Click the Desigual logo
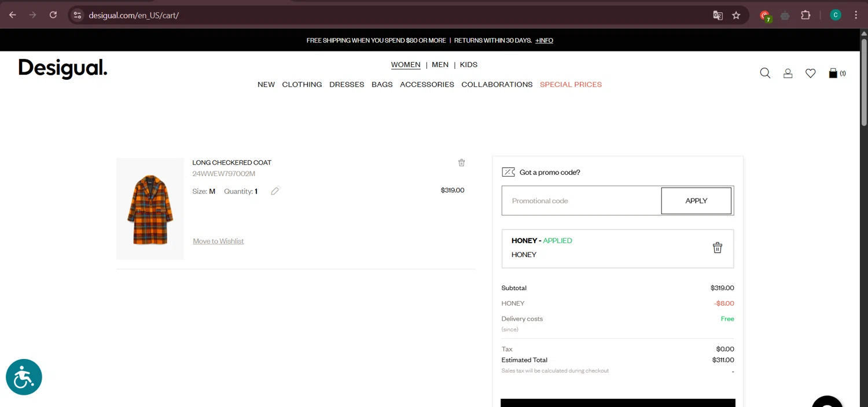868x407 pixels. (x=63, y=69)
